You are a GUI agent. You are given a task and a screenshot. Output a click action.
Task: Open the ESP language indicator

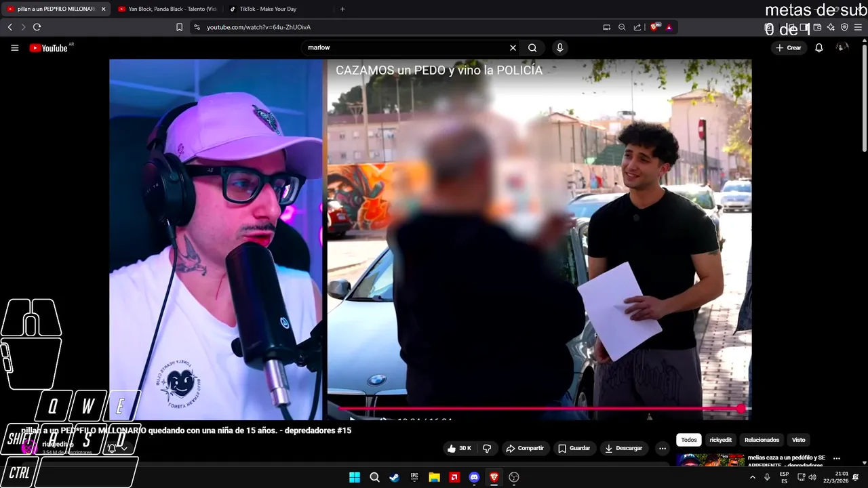(x=785, y=477)
